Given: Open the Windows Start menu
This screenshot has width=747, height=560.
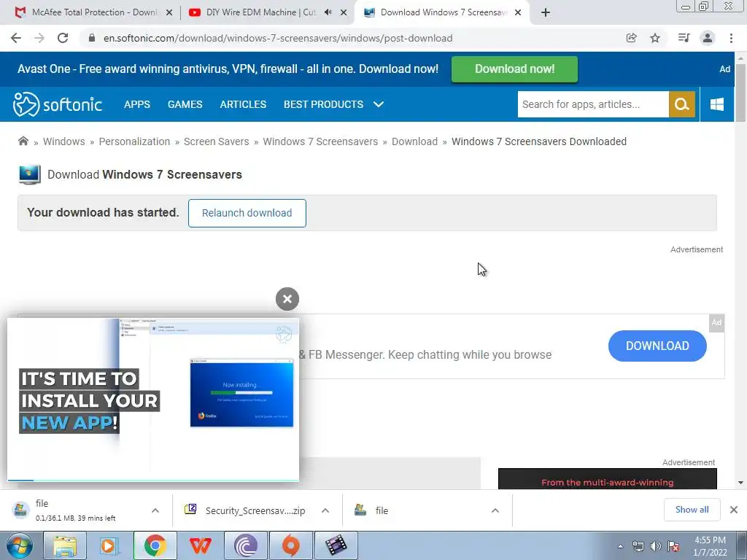Looking at the screenshot, I should coord(19,545).
